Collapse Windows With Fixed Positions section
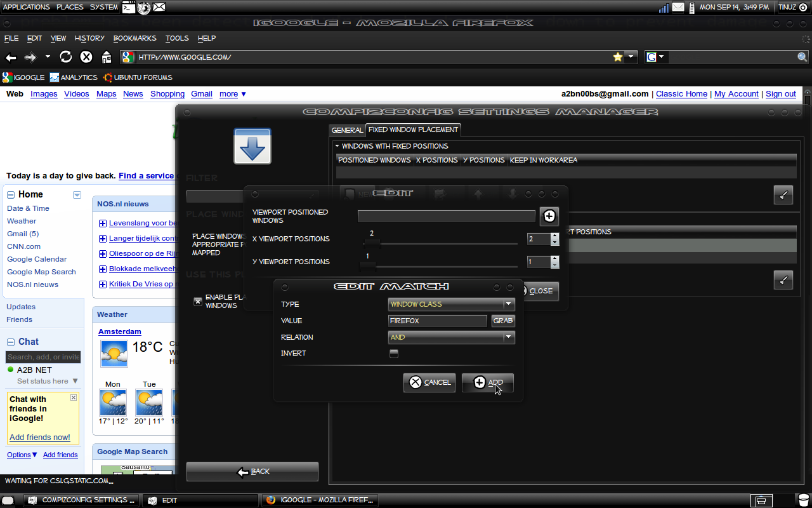Viewport: 812px width, 508px height. click(337, 146)
